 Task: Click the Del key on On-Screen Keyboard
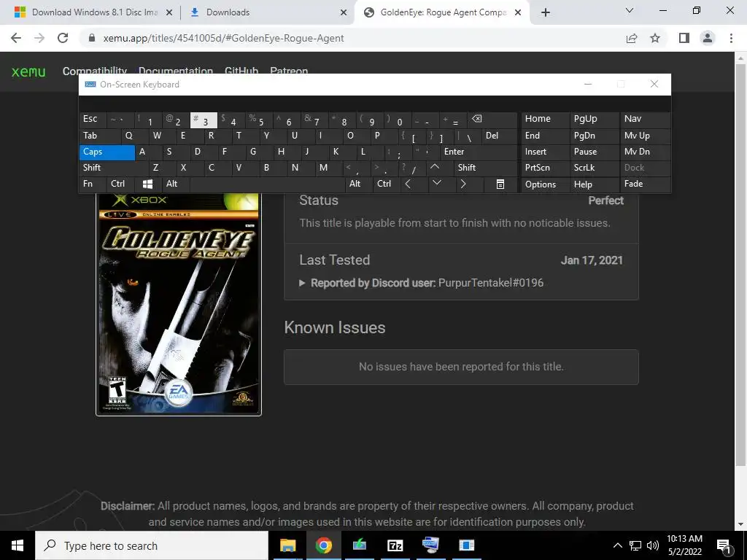[499, 136]
